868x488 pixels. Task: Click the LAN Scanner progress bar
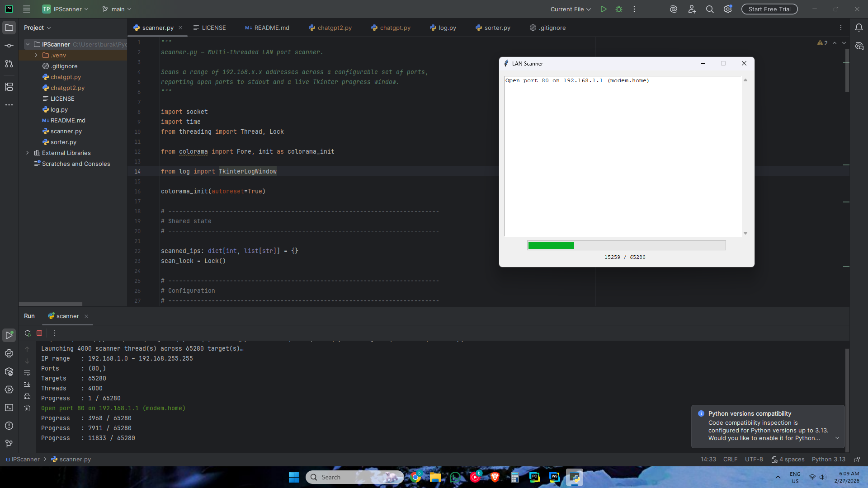pos(627,245)
